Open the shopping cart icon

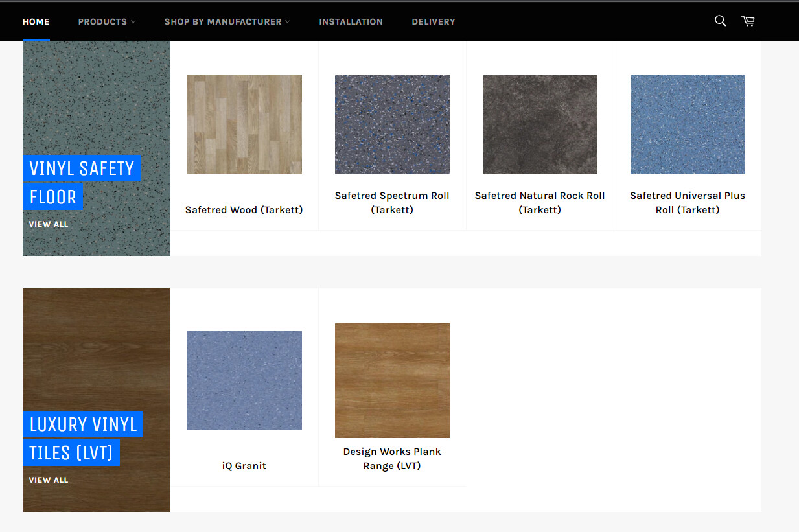coord(748,21)
